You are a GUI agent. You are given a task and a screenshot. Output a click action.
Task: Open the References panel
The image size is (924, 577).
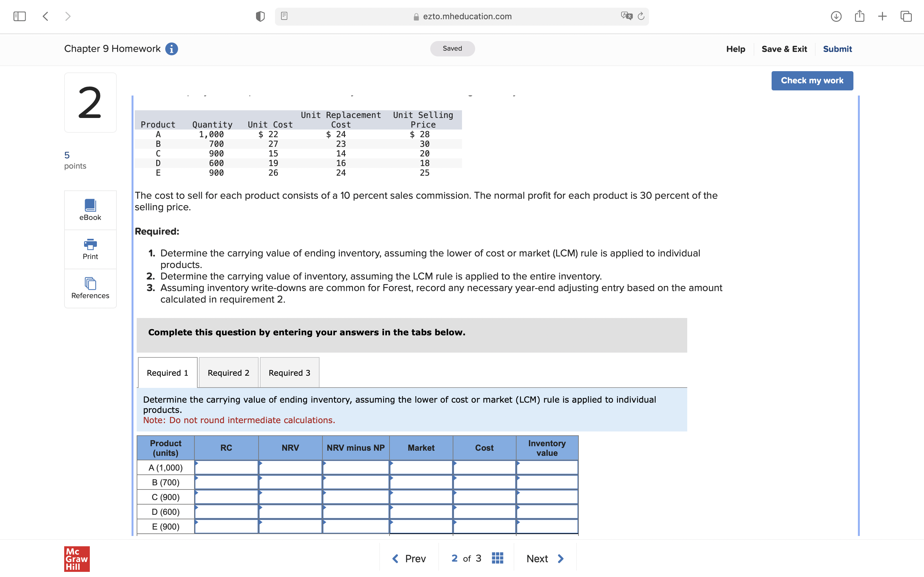90,288
